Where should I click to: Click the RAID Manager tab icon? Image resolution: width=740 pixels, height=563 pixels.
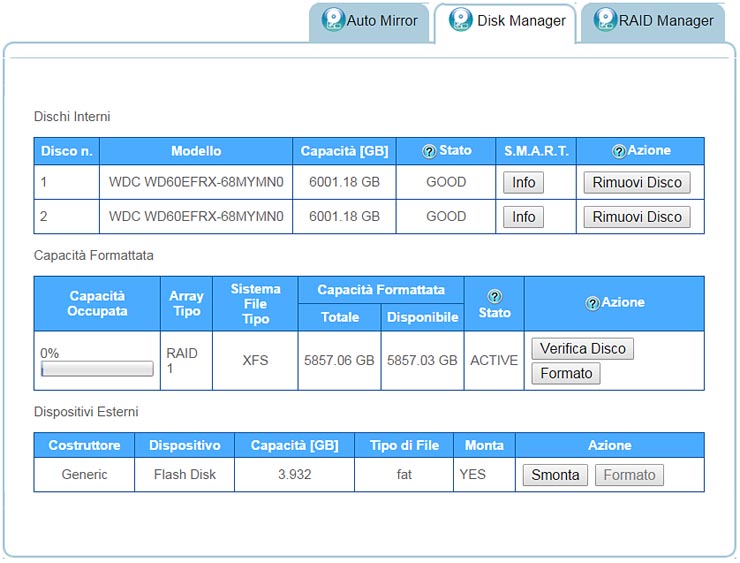(605, 20)
